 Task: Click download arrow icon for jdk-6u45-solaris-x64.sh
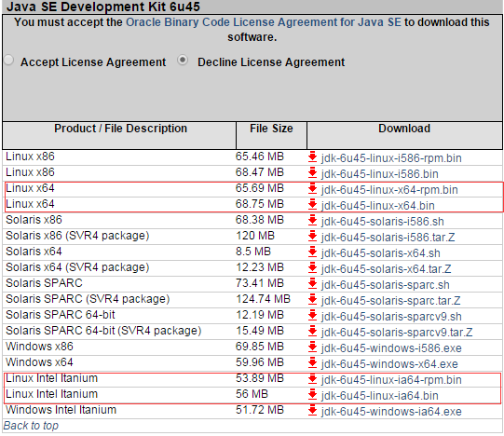point(312,252)
